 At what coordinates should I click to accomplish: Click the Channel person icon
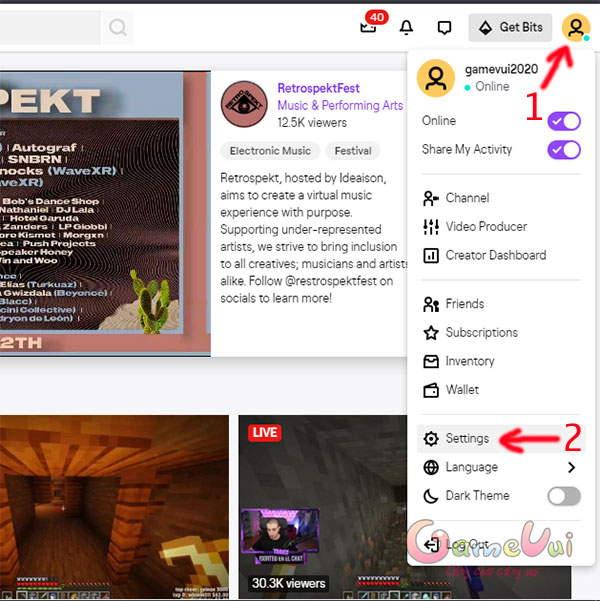431,198
